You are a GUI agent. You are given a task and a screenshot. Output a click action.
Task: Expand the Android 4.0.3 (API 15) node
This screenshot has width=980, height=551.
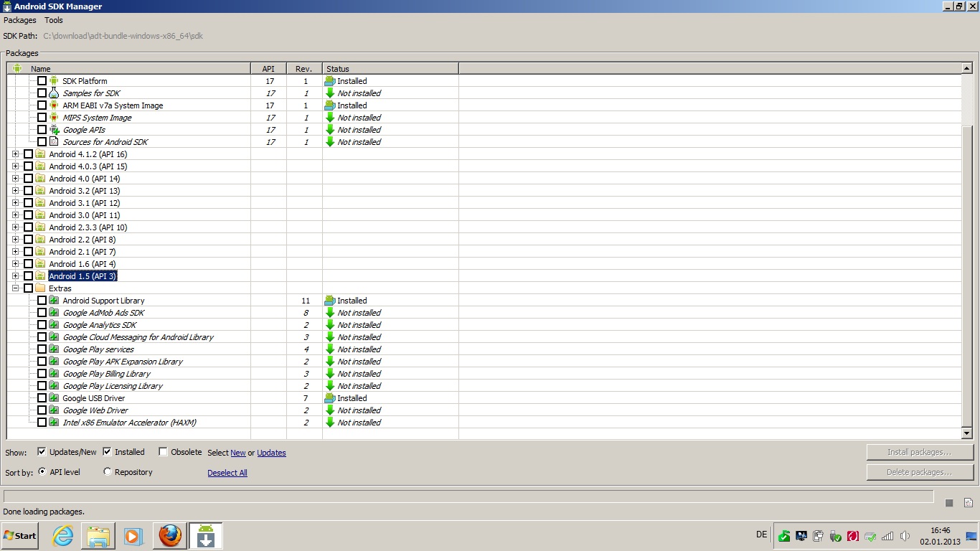click(15, 166)
